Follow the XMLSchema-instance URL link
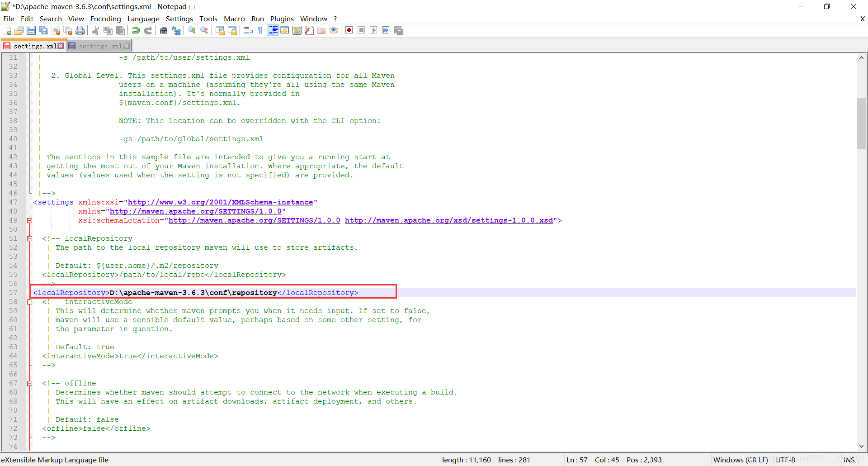This screenshot has height=466, width=868. 221,202
